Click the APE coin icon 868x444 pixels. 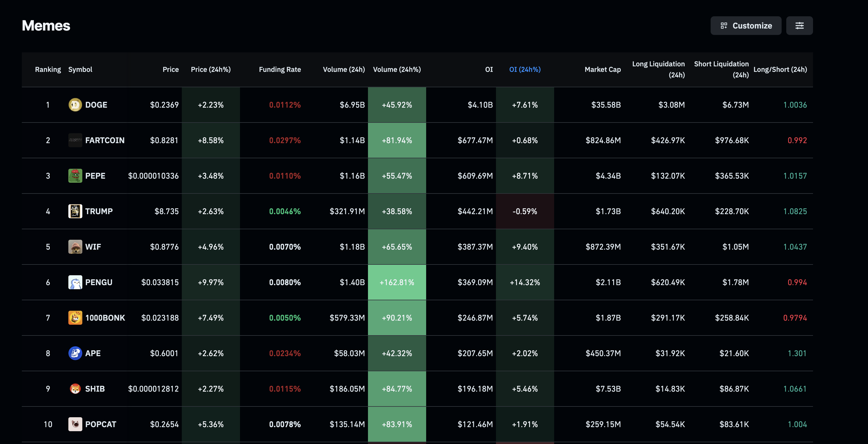pyautogui.click(x=75, y=353)
